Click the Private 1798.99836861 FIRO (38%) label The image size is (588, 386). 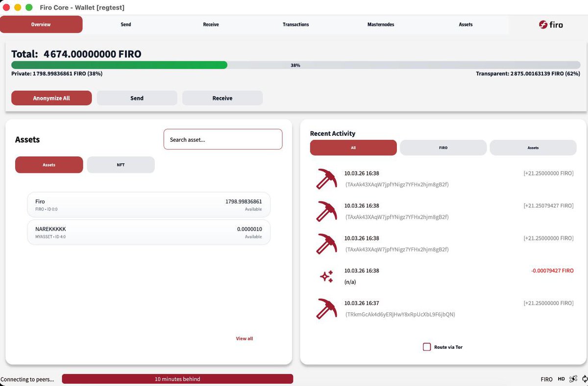tap(57, 74)
